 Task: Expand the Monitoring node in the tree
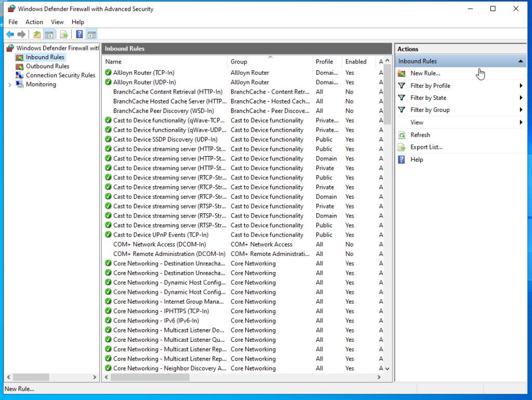coord(10,85)
